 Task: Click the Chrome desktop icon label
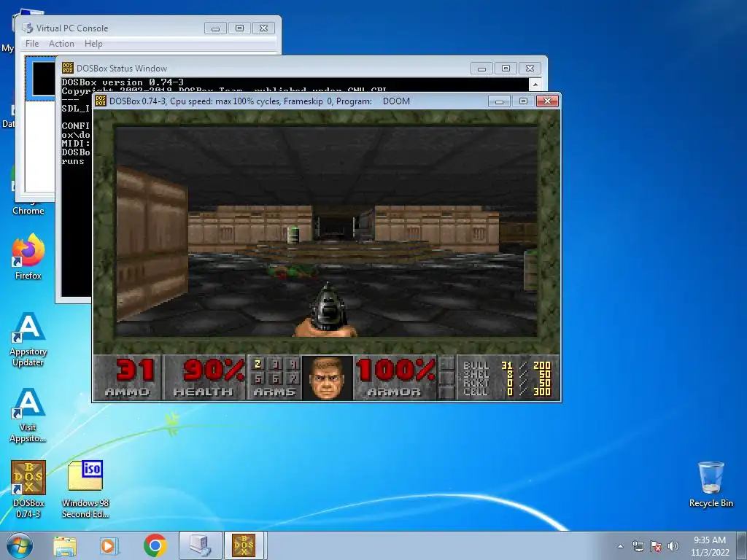click(x=28, y=211)
